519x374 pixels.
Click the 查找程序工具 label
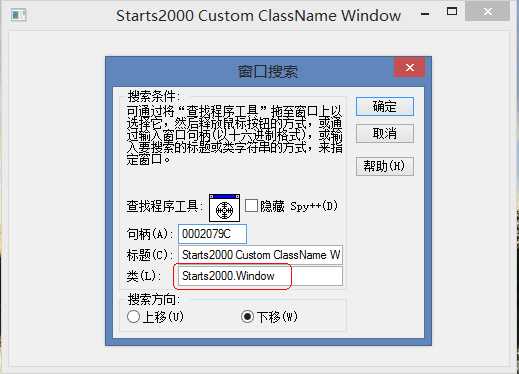[x=164, y=206]
